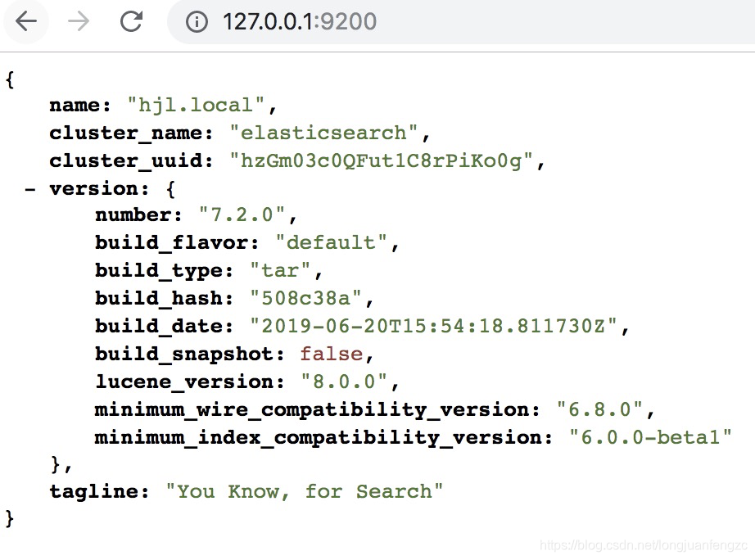The height and width of the screenshot is (560, 755).
Task: Click the build_snapshot key label
Action: (x=190, y=355)
